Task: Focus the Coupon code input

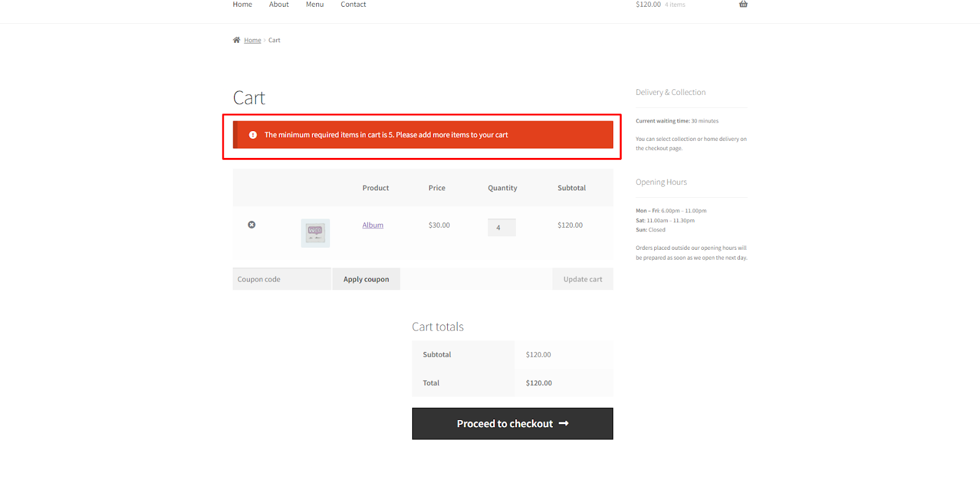Action: (x=282, y=279)
